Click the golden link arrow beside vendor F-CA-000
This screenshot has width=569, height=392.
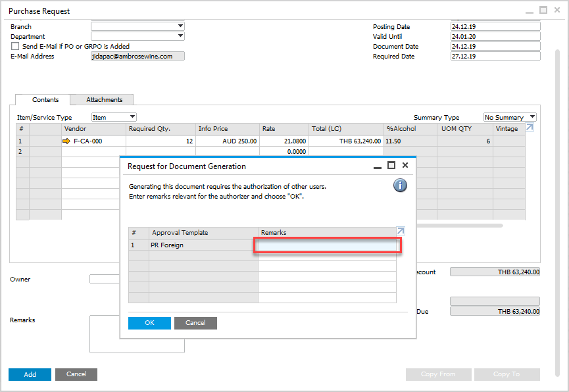coord(66,141)
